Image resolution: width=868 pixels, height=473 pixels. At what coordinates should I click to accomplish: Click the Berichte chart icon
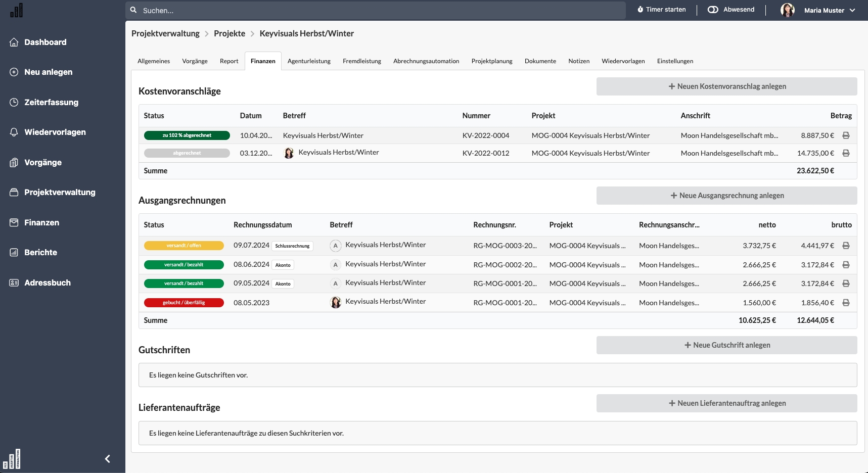pos(14,253)
